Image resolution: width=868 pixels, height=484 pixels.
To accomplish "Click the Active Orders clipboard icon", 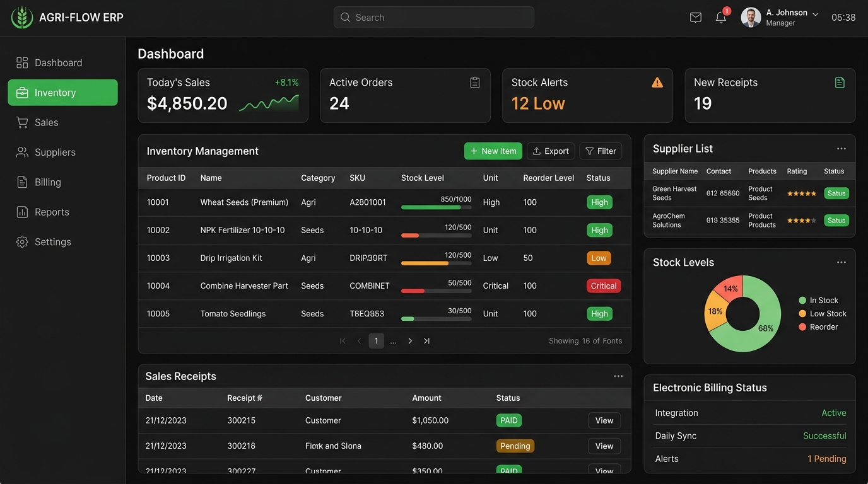I will pyautogui.click(x=475, y=83).
